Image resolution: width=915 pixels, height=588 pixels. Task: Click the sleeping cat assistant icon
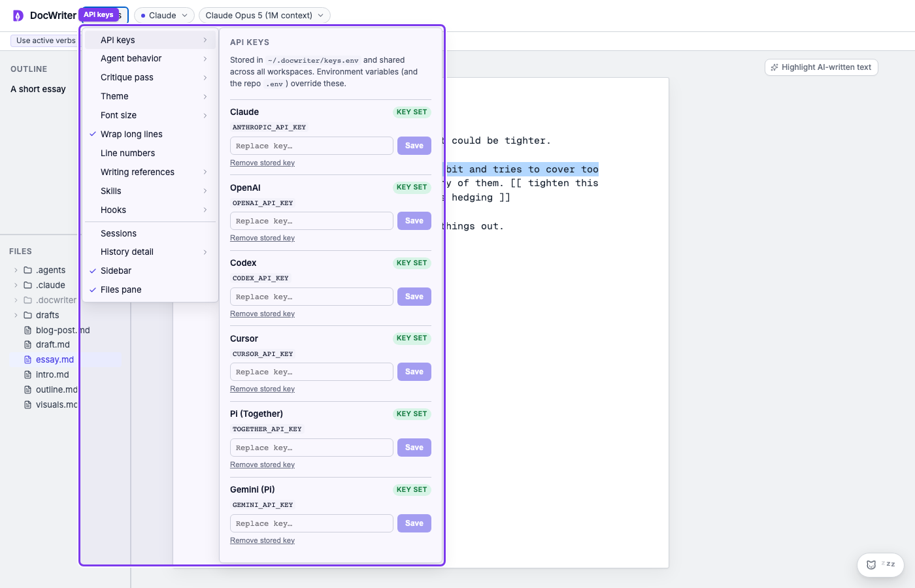point(871,565)
